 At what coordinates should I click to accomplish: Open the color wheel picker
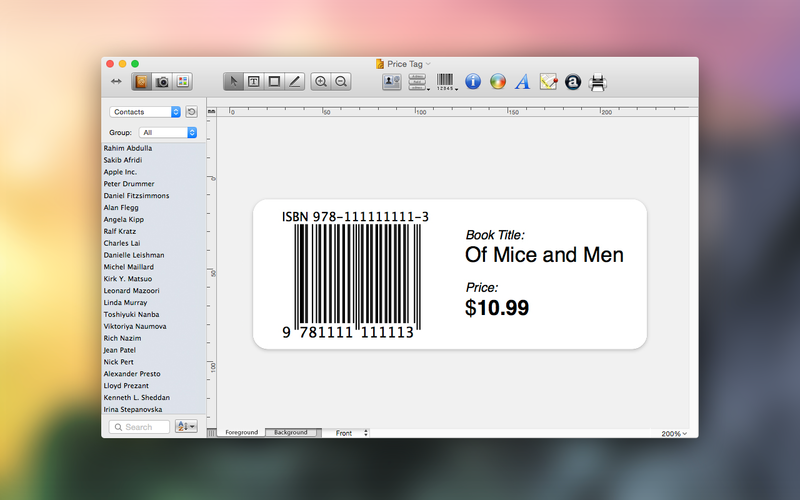498,82
